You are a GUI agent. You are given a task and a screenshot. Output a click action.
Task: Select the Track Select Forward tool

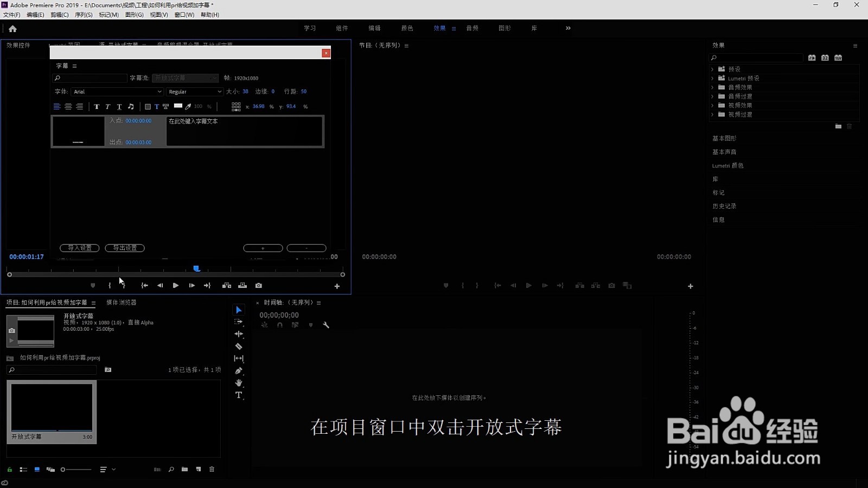click(239, 322)
